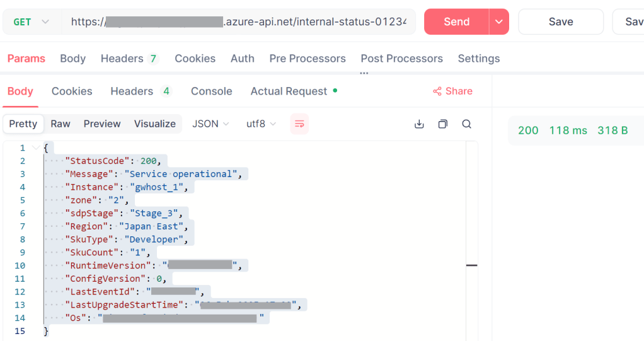Open the Pre Processors tab
Viewport: 644px width, 341px height.
tap(308, 59)
